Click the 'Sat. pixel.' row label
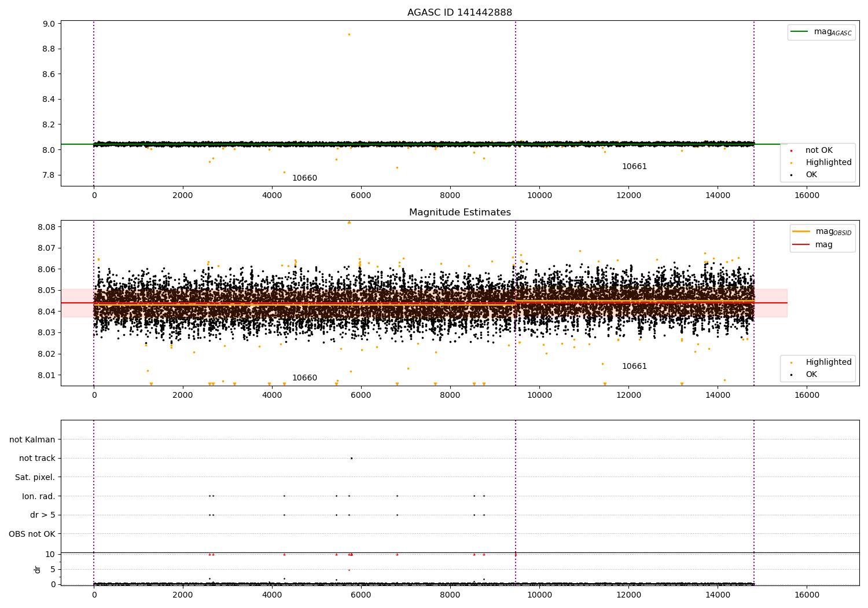868x608 pixels. pos(35,477)
